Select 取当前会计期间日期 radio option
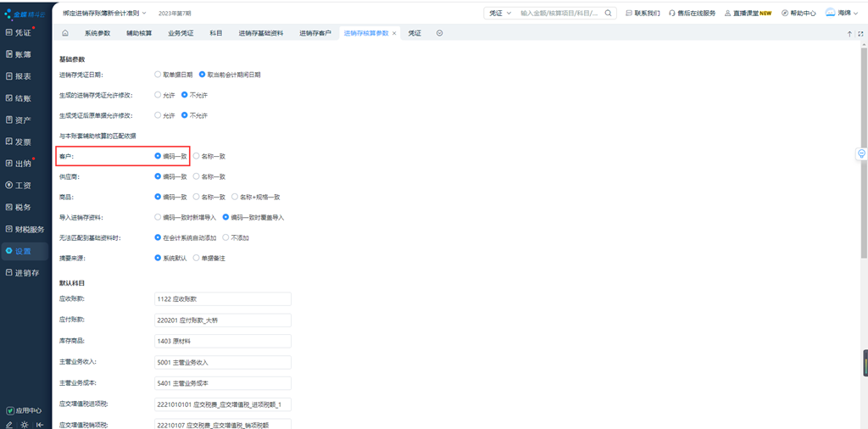Image resolution: width=868 pixels, height=429 pixels. 230,74
